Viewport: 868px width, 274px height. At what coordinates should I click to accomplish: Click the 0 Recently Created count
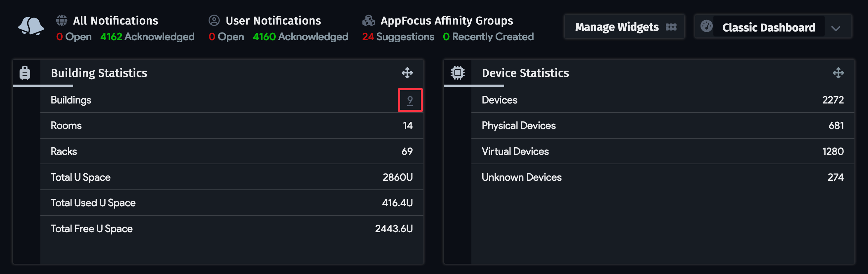click(x=488, y=36)
